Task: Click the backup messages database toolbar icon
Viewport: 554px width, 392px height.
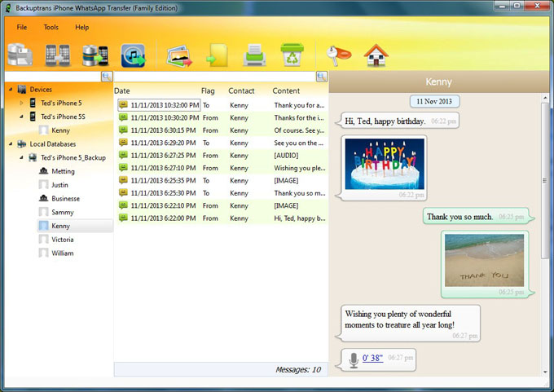Action: [20, 55]
